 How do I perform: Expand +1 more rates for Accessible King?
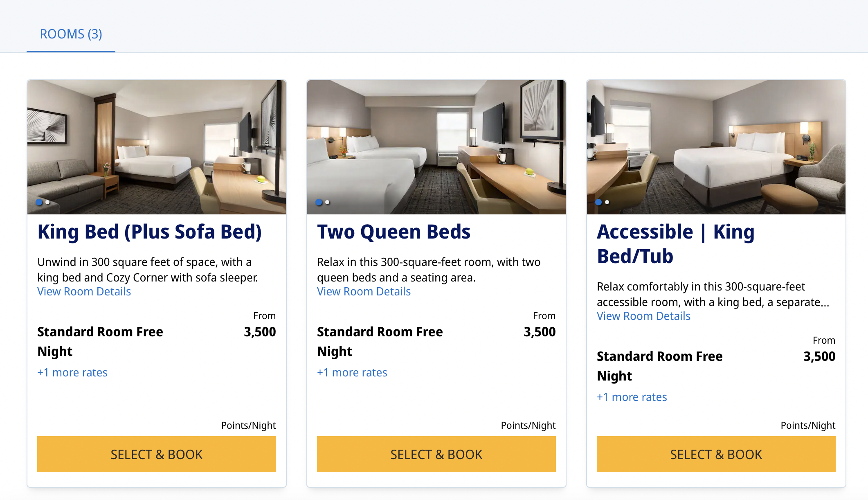(x=632, y=397)
